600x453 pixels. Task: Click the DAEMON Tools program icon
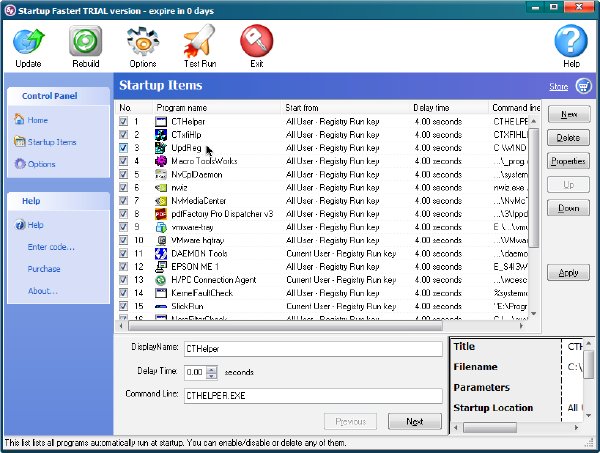click(161, 254)
